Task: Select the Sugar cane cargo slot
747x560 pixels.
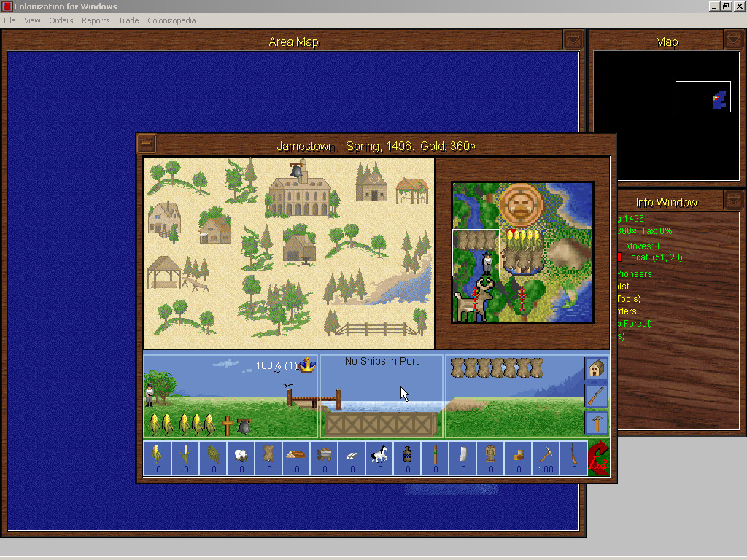Action: (x=185, y=459)
